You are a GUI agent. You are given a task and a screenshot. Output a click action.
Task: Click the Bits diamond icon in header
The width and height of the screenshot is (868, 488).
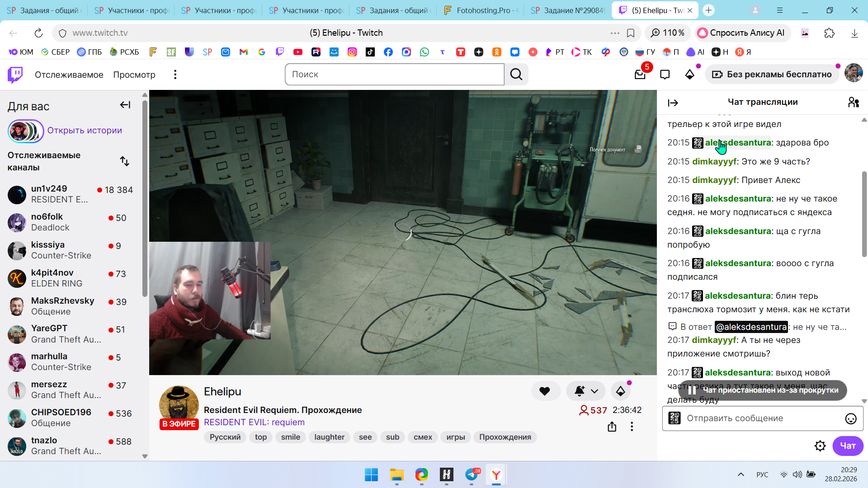click(x=689, y=75)
